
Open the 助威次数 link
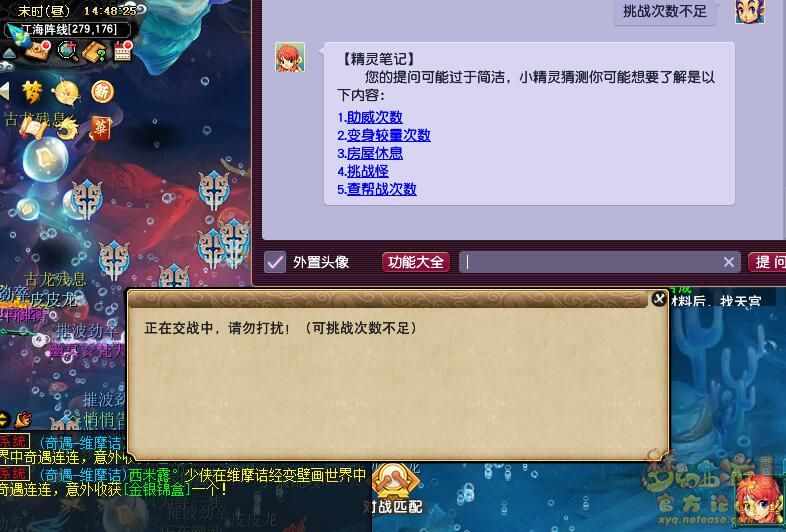374,117
